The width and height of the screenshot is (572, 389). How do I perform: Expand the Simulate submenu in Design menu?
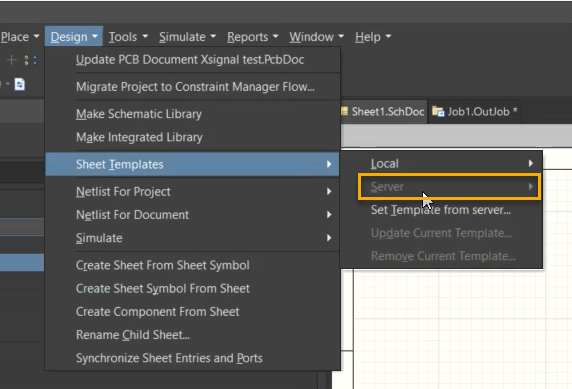(193, 238)
